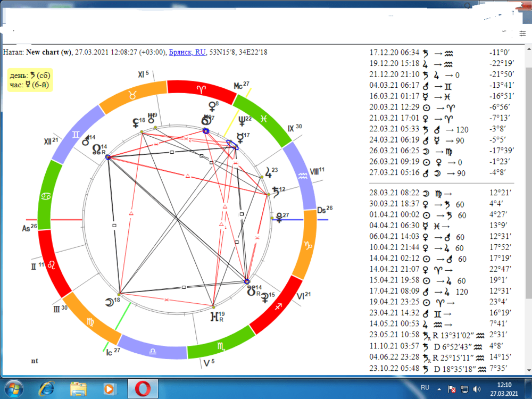Click the Aries sign segment on chart
The width and height of the screenshot is (532, 399).
pyautogui.click(x=202, y=89)
